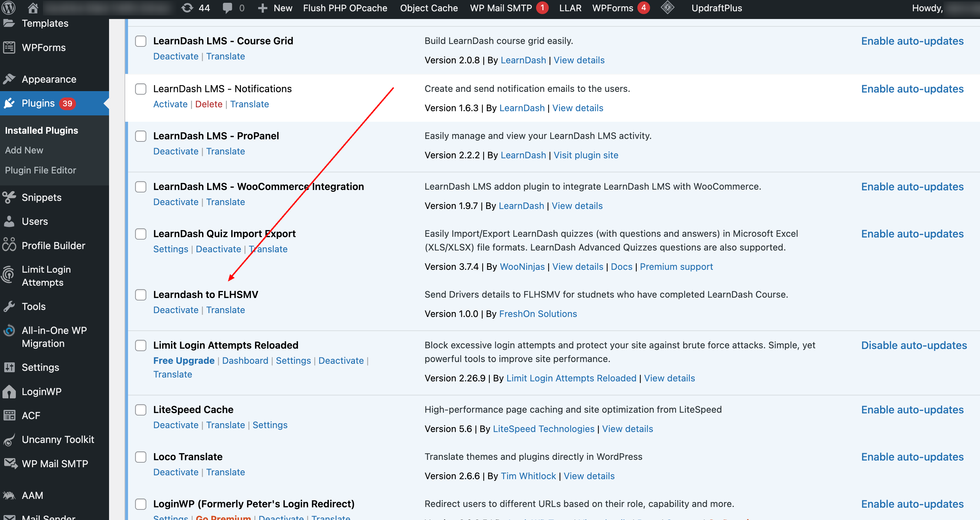The image size is (980, 520).
Task: Open the comments bubble icon in admin bar
Action: tap(227, 8)
